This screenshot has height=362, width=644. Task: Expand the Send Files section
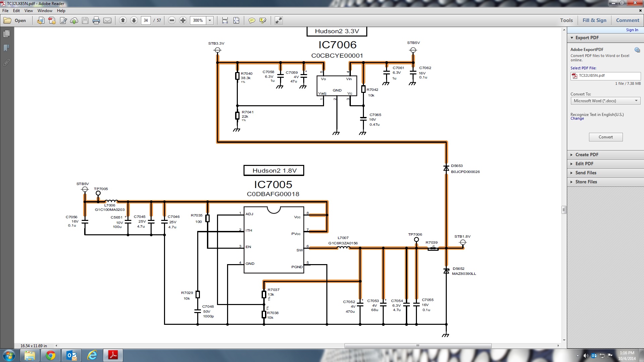click(x=586, y=173)
